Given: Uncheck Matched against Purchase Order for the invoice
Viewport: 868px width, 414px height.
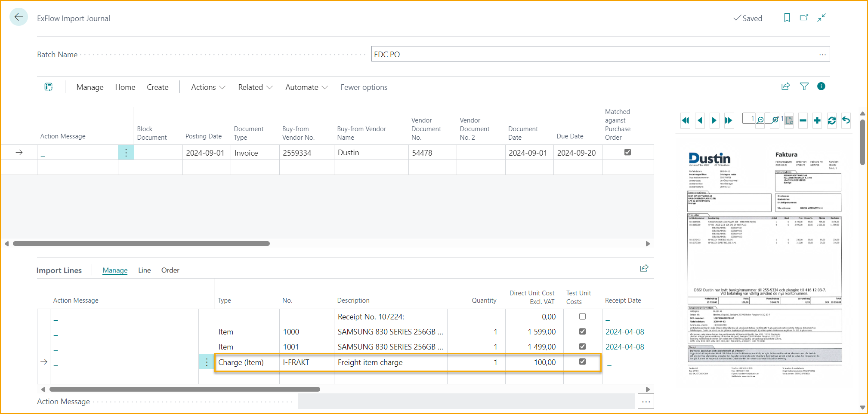Looking at the screenshot, I should [628, 152].
